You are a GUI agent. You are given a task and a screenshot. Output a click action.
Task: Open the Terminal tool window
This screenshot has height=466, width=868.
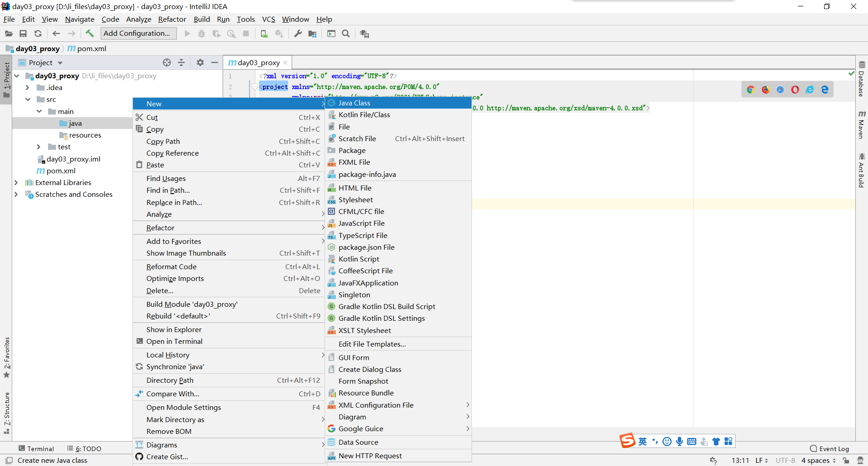[x=36, y=448]
